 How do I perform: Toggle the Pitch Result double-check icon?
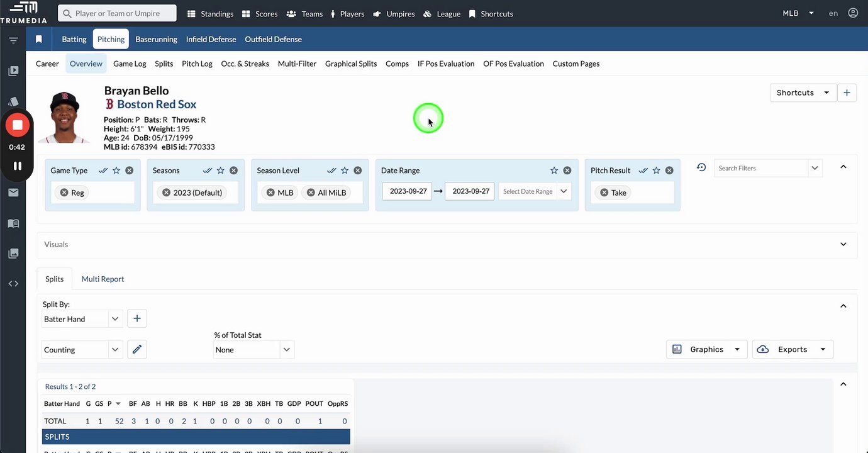643,171
